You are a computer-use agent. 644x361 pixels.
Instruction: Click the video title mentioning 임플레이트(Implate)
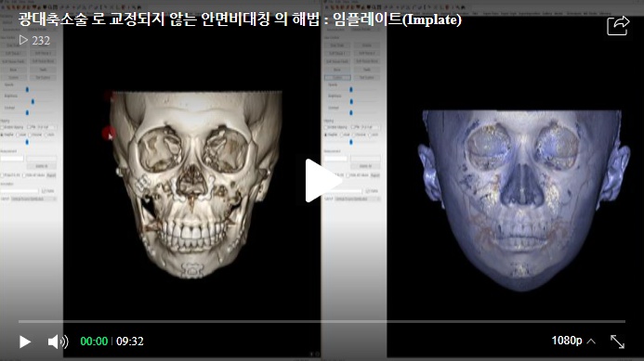click(x=240, y=19)
